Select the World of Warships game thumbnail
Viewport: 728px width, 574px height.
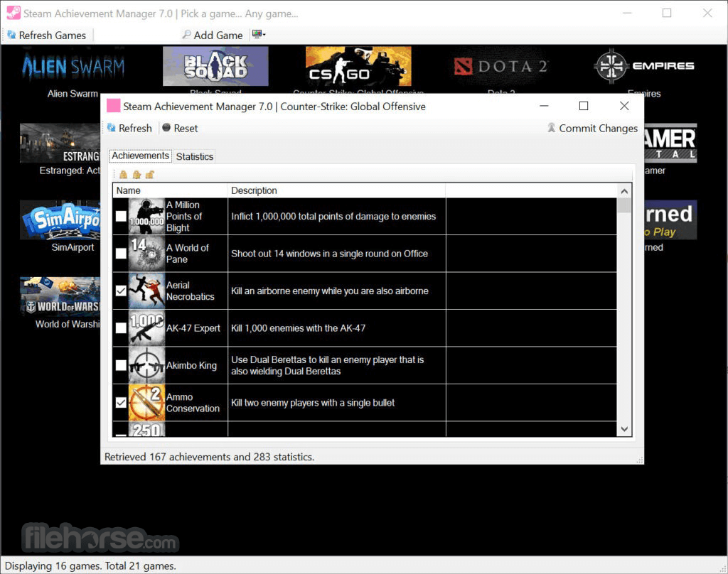pos(60,296)
